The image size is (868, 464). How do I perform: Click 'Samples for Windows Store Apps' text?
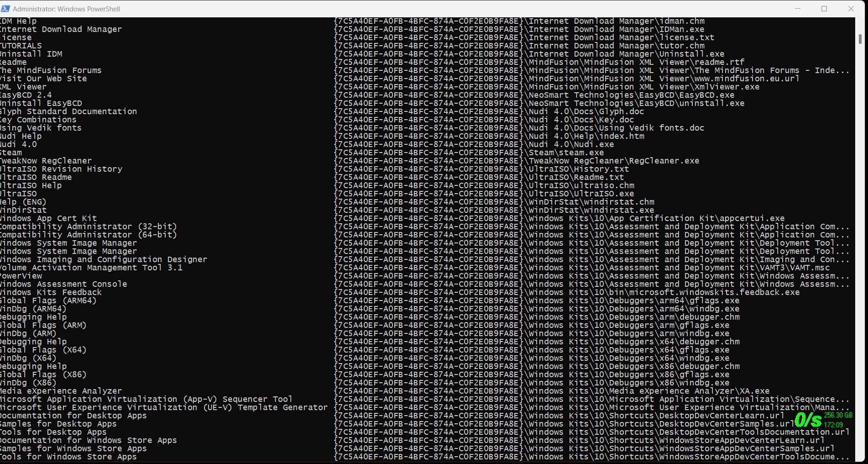[73, 448]
